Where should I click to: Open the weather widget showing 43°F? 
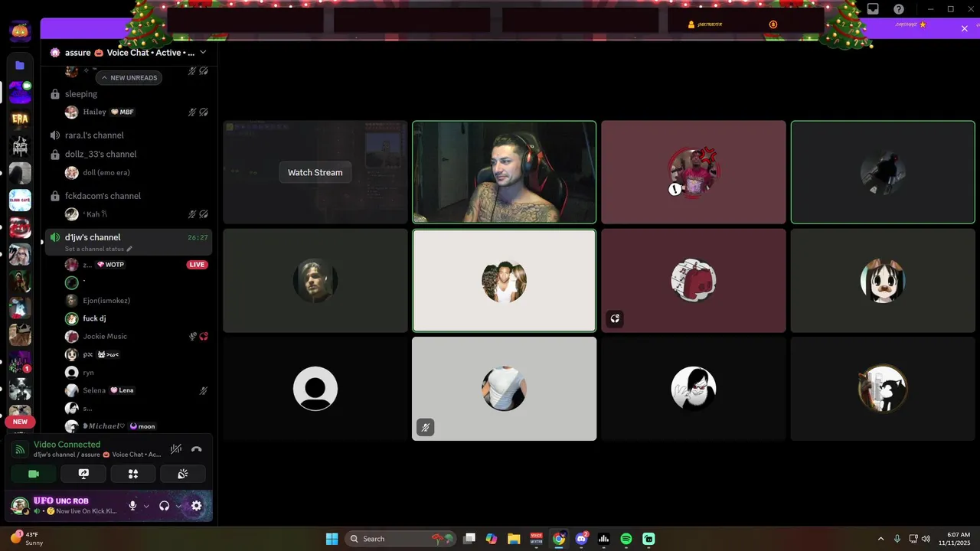pos(27,539)
